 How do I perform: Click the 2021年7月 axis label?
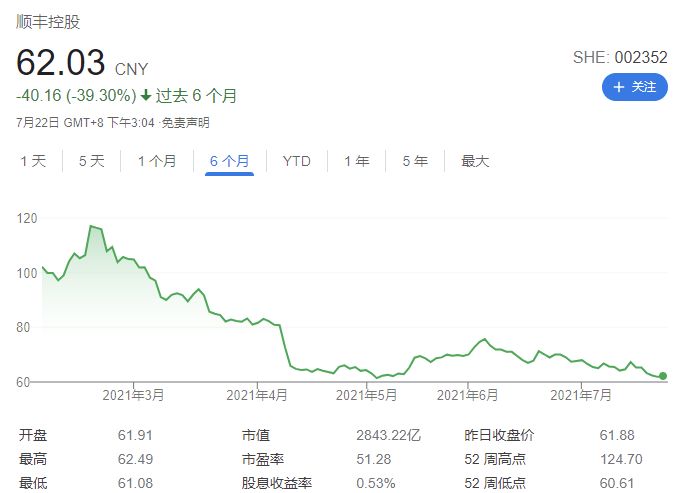(x=581, y=395)
